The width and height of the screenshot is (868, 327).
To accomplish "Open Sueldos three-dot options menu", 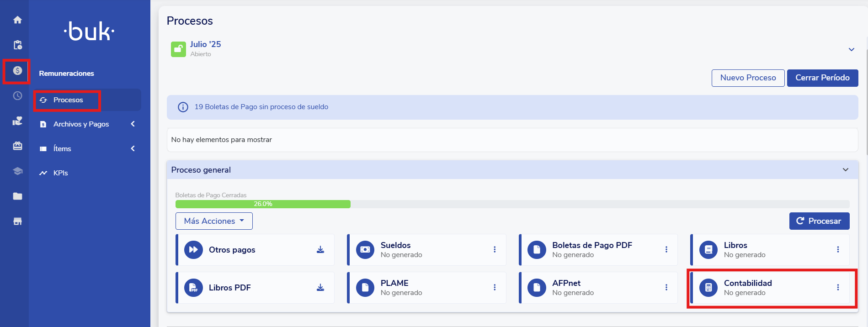I will (495, 250).
